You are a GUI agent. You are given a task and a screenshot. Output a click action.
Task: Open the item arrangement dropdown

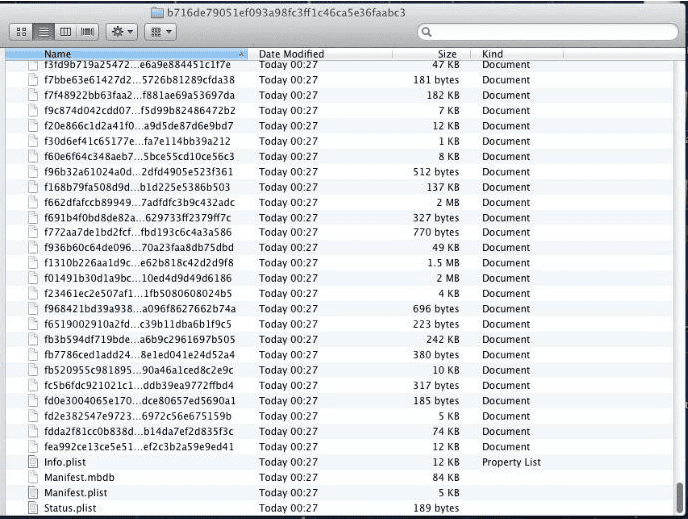(x=160, y=32)
